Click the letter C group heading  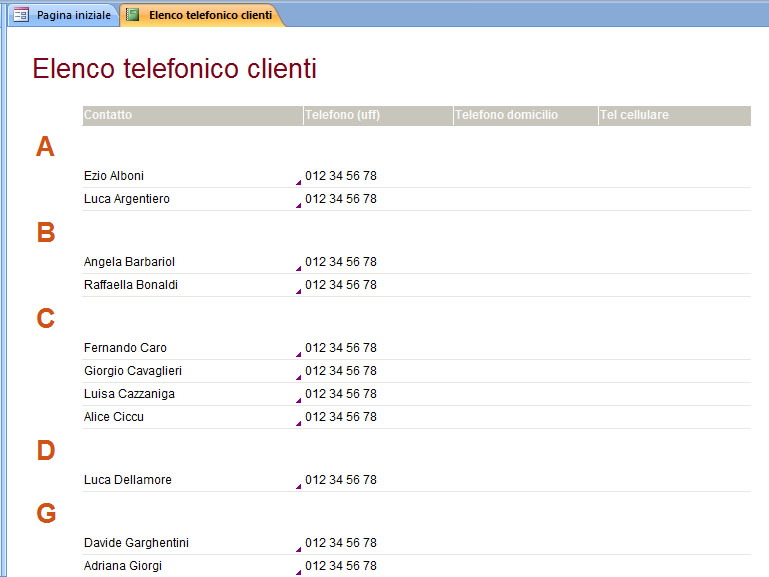tap(45, 319)
